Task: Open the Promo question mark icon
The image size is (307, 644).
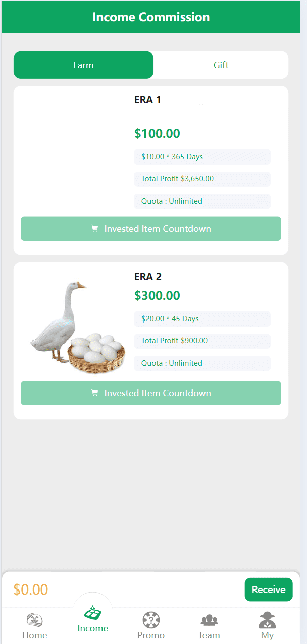Action: click(151, 620)
